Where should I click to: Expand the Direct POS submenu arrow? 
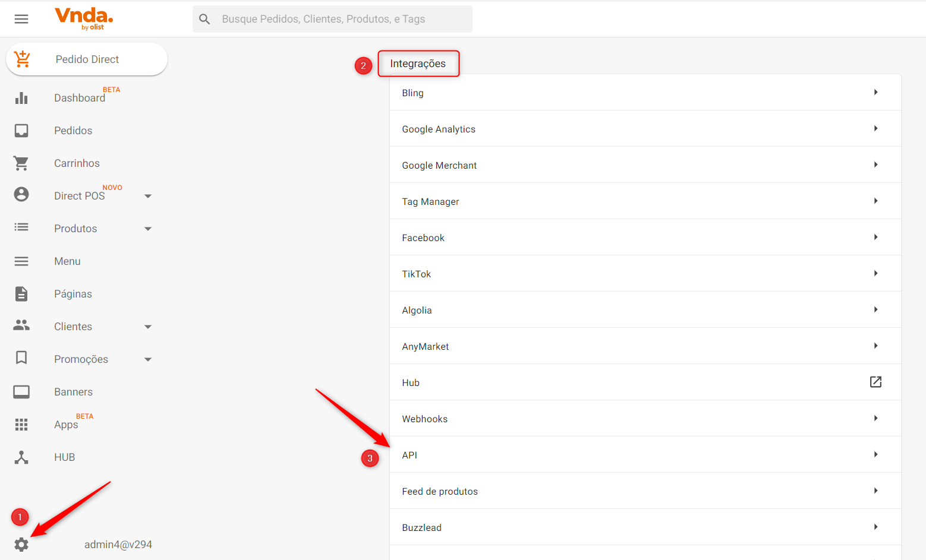[148, 196]
